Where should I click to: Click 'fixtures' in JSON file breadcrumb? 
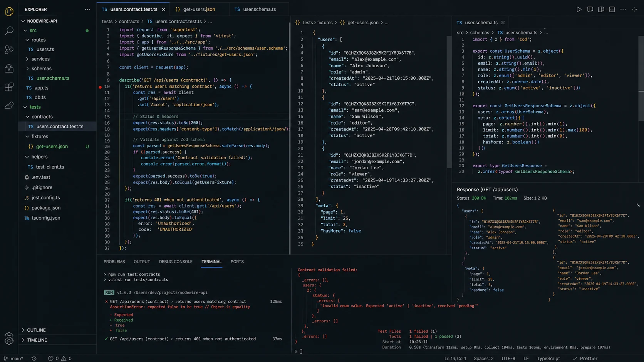(x=325, y=23)
